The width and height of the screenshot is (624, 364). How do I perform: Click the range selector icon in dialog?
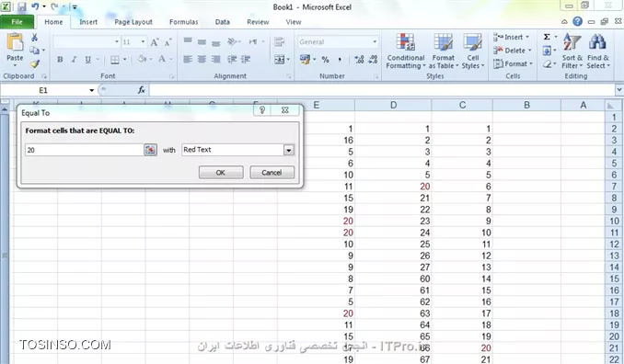(x=150, y=150)
